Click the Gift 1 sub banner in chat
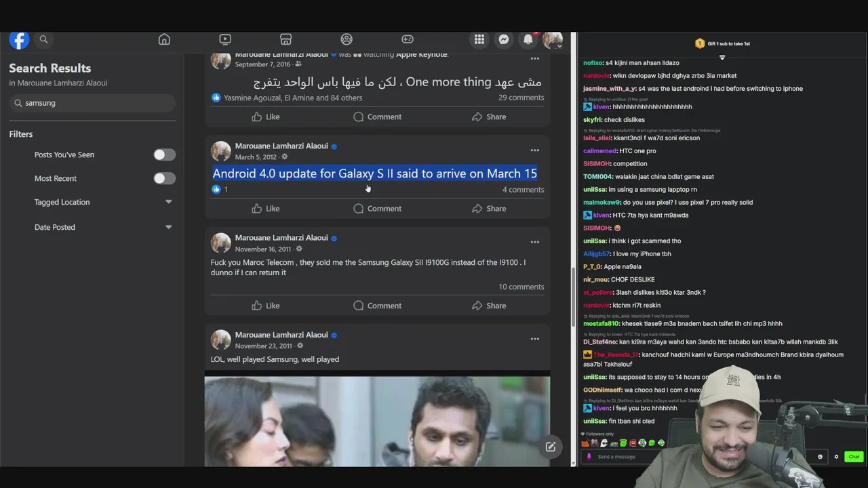 click(x=722, y=43)
